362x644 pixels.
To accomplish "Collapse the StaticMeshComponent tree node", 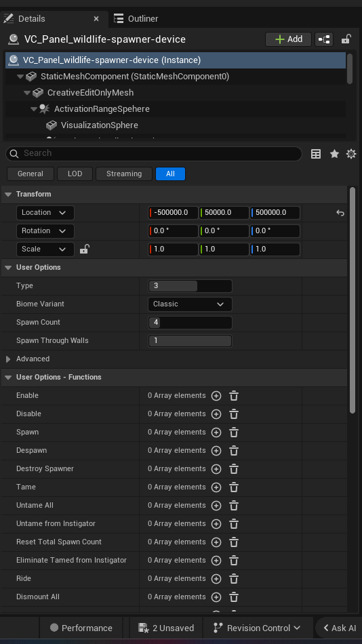I will point(20,77).
